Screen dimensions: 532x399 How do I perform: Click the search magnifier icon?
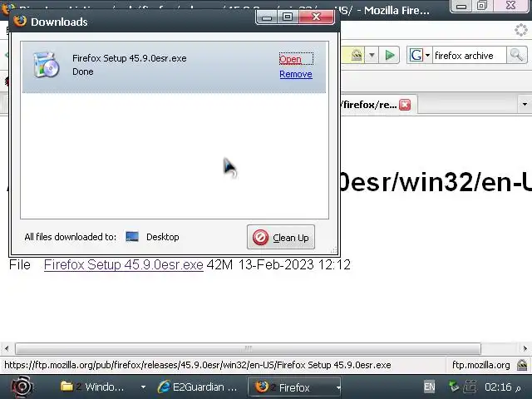pyautogui.click(x=517, y=55)
